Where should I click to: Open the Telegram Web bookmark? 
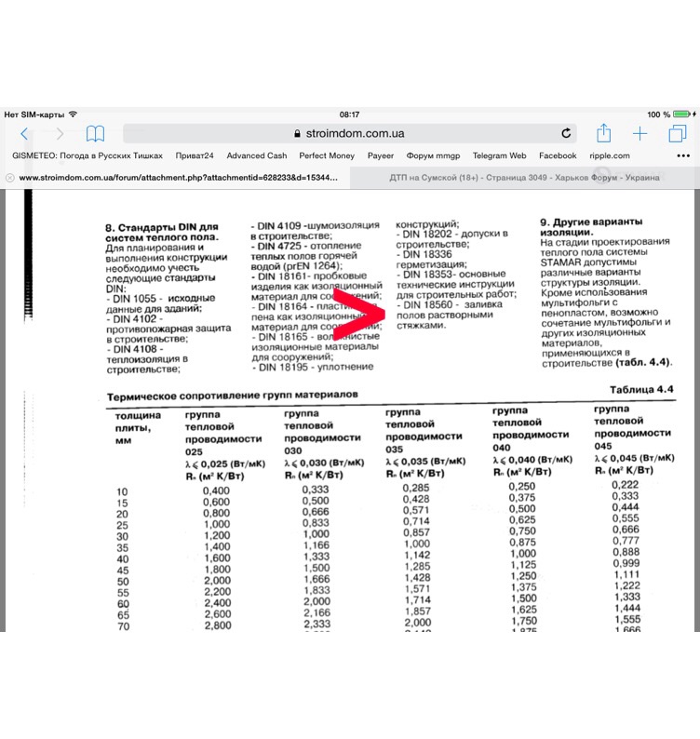[x=499, y=155]
